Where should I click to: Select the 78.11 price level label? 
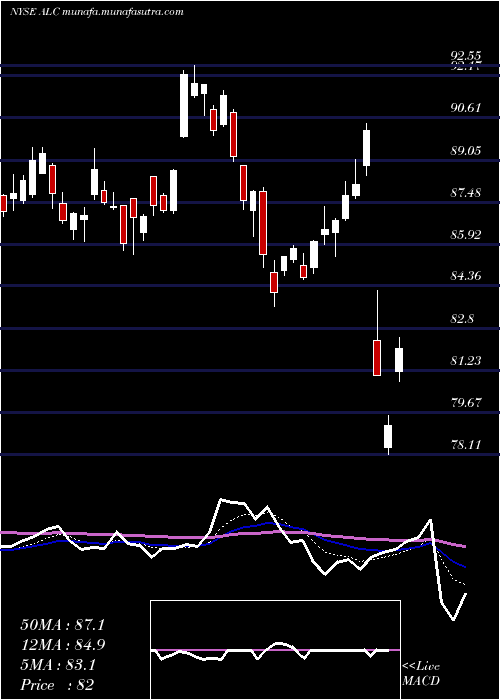coord(466,444)
